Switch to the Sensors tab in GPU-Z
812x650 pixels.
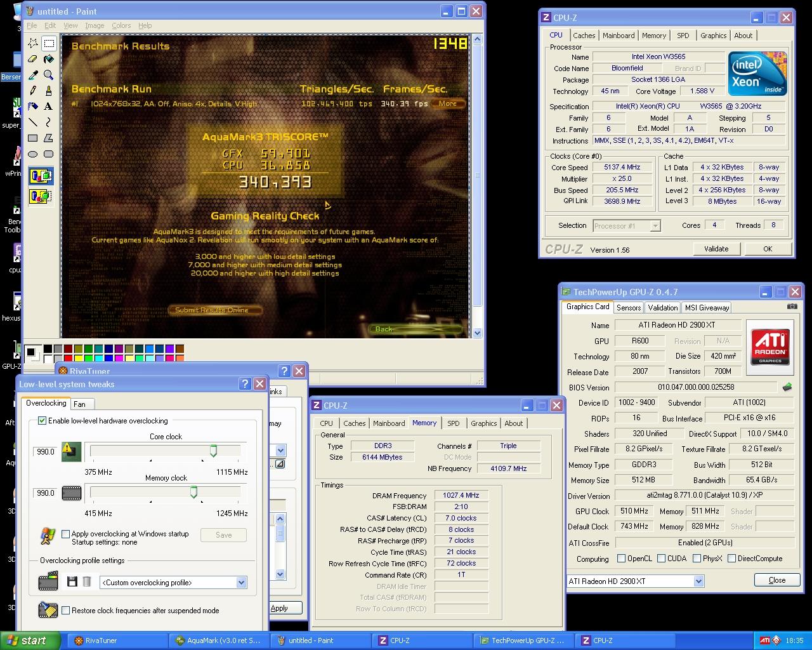[x=629, y=307]
